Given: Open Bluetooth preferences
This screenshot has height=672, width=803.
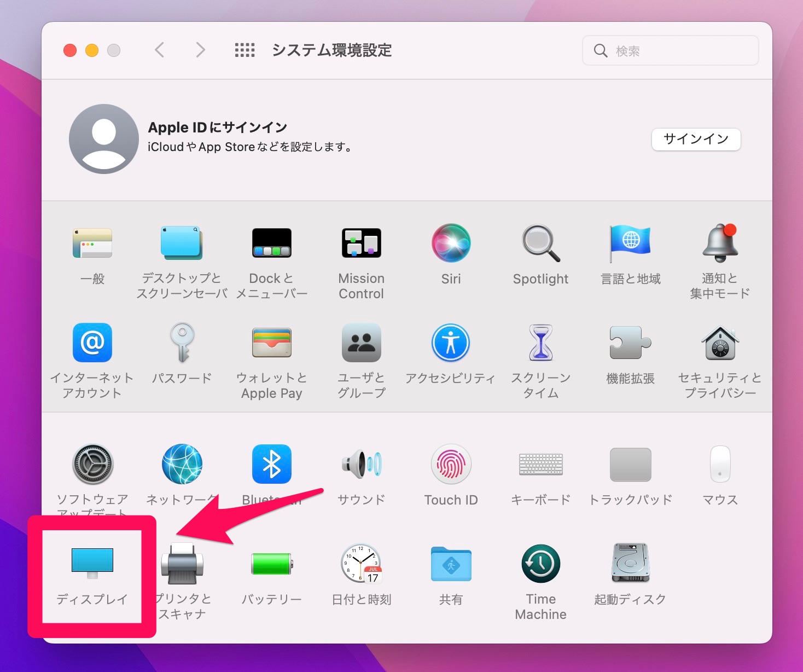Looking at the screenshot, I should click(271, 464).
